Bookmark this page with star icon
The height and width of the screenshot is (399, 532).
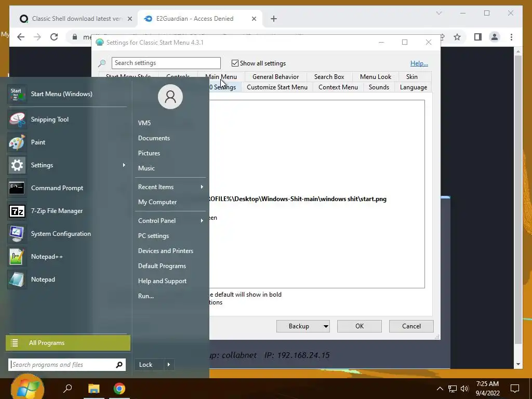coord(457,37)
